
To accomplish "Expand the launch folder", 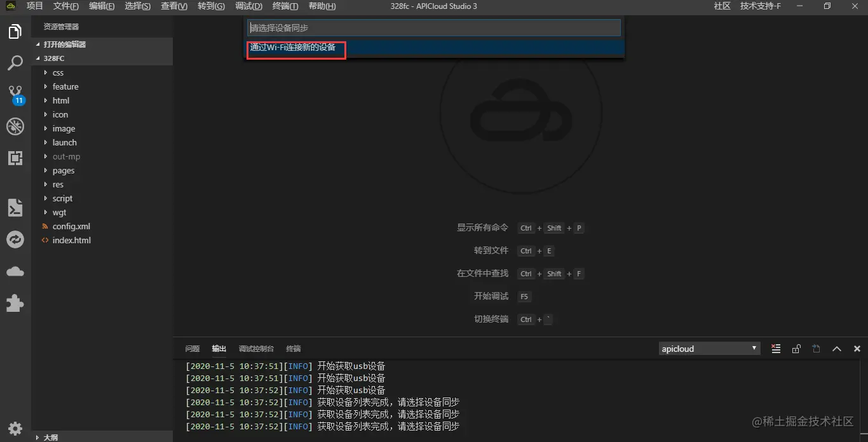I will tap(102, 142).
